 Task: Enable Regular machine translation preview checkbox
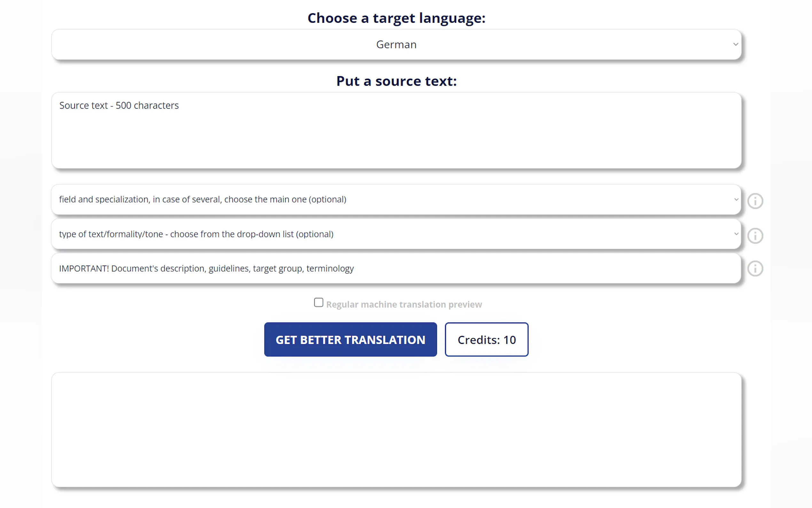318,302
